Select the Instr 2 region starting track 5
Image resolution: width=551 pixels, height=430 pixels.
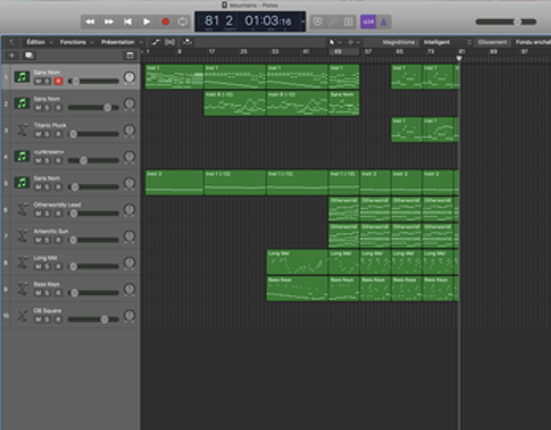tap(174, 183)
